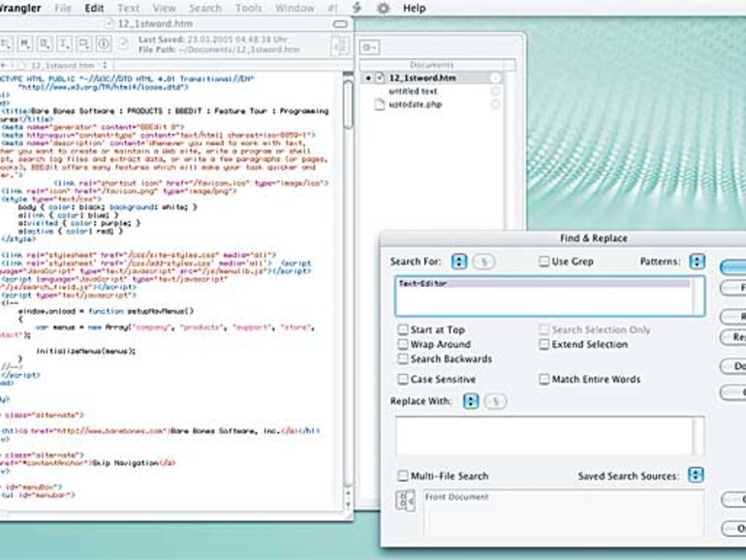Check the Case Sensitive option
This screenshot has height=560, width=746.
[403, 380]
